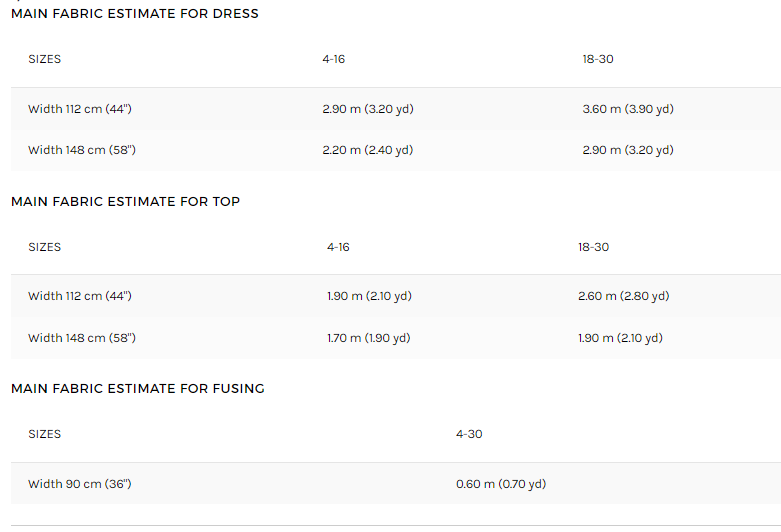Click the dress '2.90 m (3.20 yd)' cell for sizes 4-16

(x=368, y=109)
